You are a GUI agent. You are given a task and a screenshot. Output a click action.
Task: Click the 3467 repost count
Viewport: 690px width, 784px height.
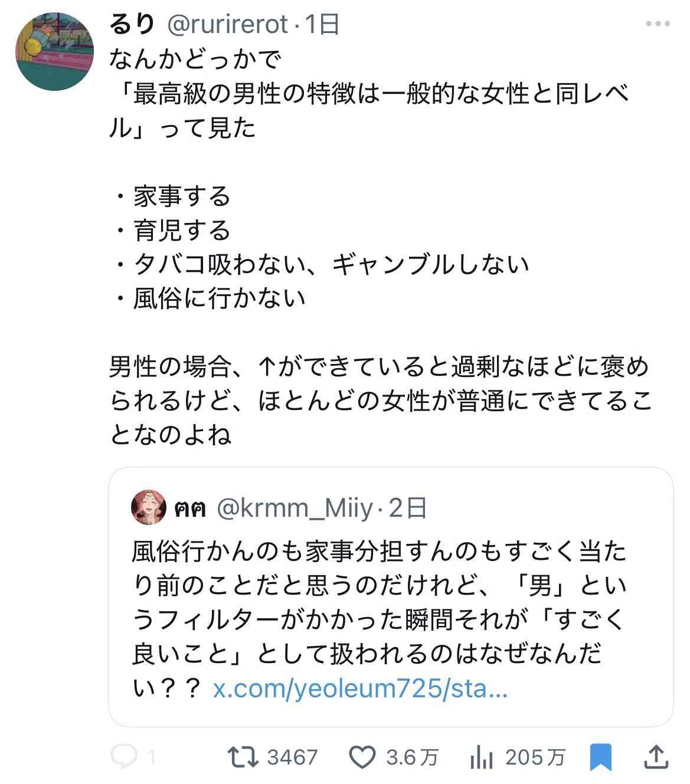[292, 757]
